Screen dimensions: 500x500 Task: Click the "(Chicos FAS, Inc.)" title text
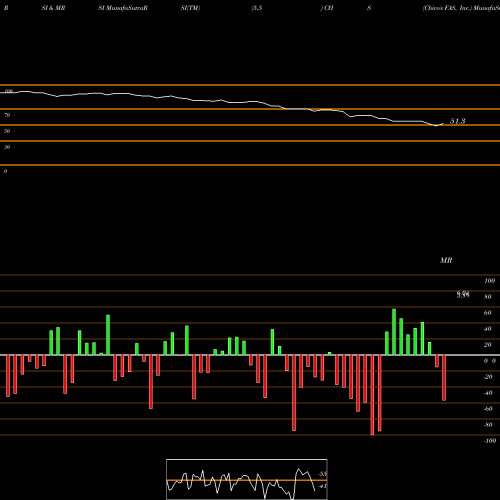pos(447,8)
